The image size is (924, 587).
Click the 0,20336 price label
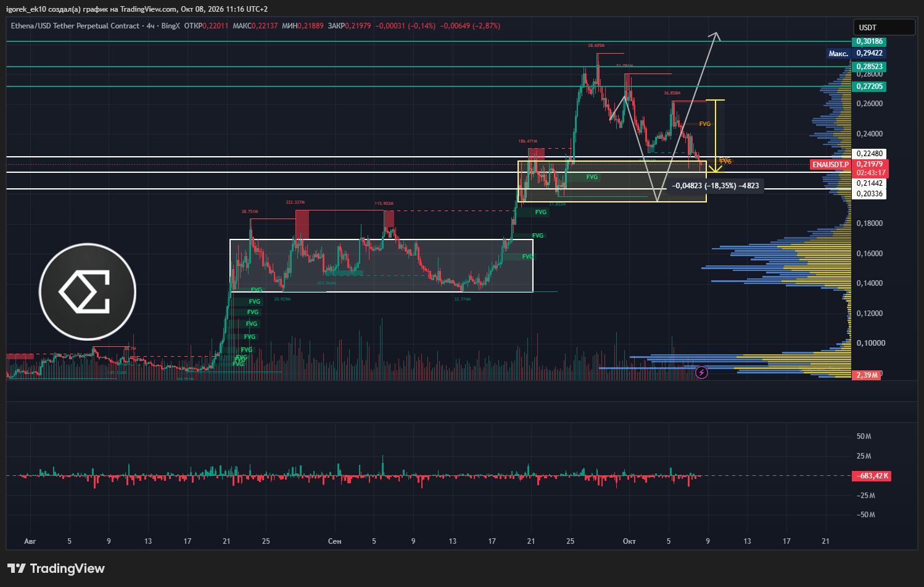pos(869,194)
